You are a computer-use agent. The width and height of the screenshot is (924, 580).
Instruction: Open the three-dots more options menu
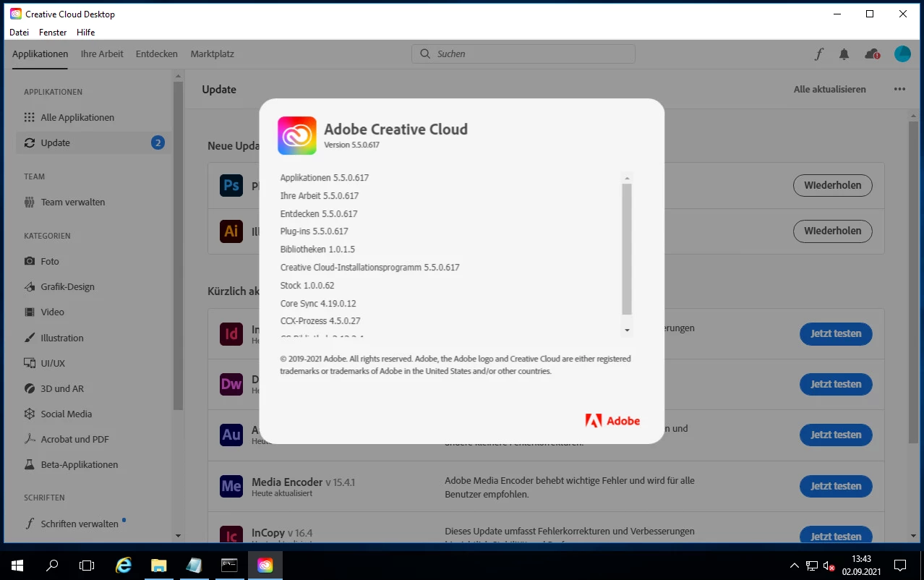point(899,89)
